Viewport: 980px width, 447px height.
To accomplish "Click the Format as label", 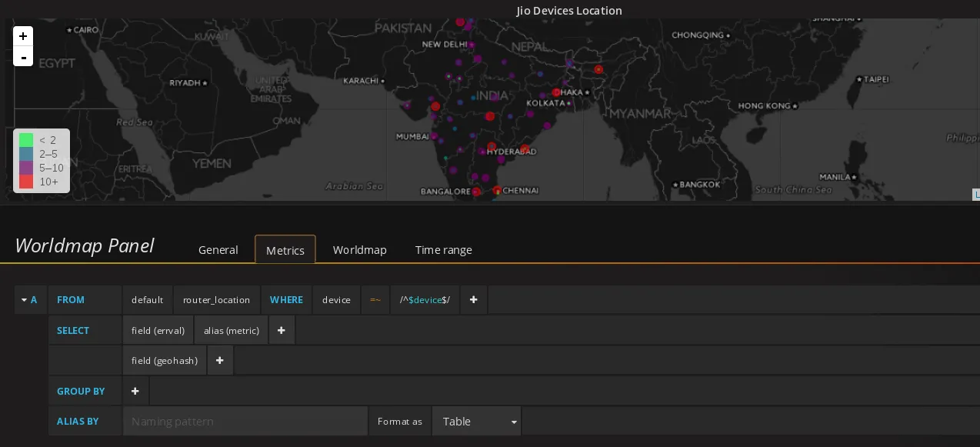I will click(400, 422).
